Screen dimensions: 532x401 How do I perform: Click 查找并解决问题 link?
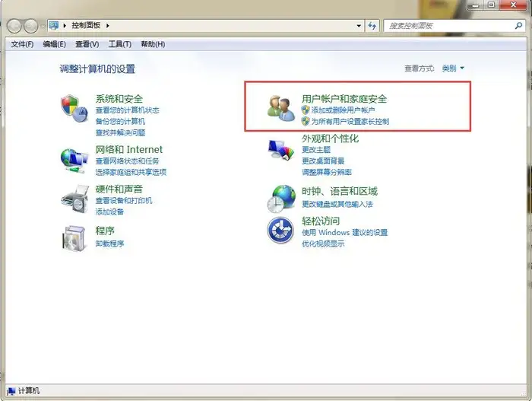(x=120, y=132)
